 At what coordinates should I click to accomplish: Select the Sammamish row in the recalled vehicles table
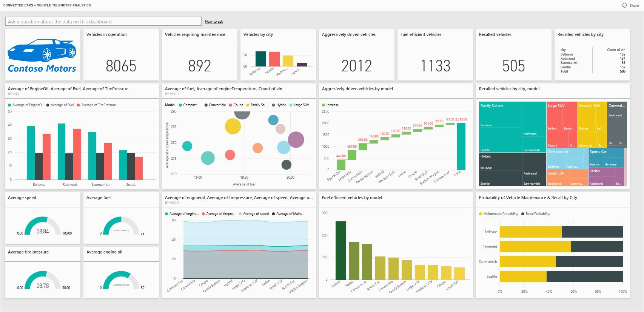(x=569, y=63)
